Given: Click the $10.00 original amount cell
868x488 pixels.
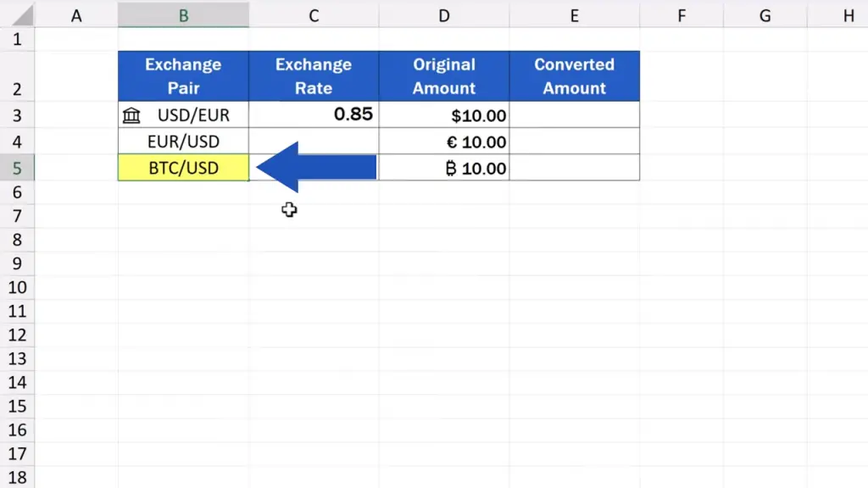Looking at the screenshot, I should click(x=444, y=115).
